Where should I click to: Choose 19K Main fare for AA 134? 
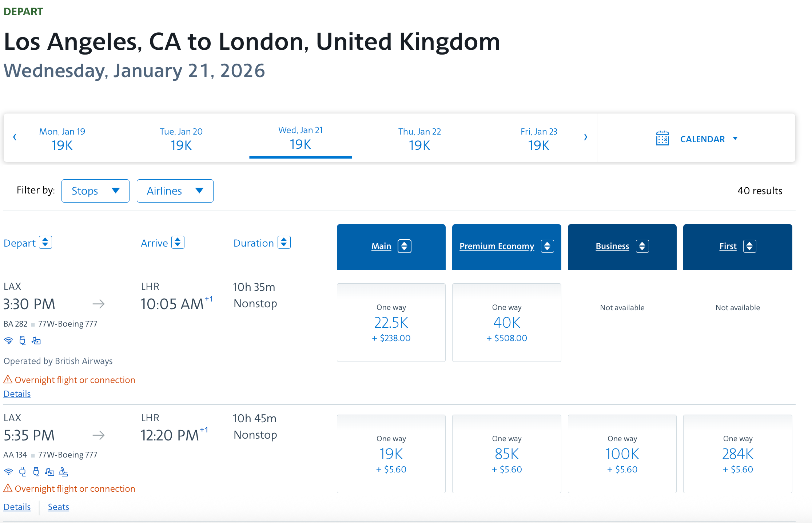coord(391,454)
